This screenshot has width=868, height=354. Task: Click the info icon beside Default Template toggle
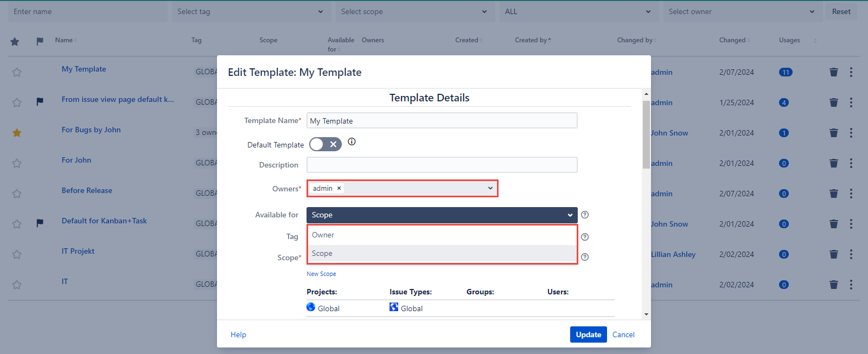(x=352, y=142)
